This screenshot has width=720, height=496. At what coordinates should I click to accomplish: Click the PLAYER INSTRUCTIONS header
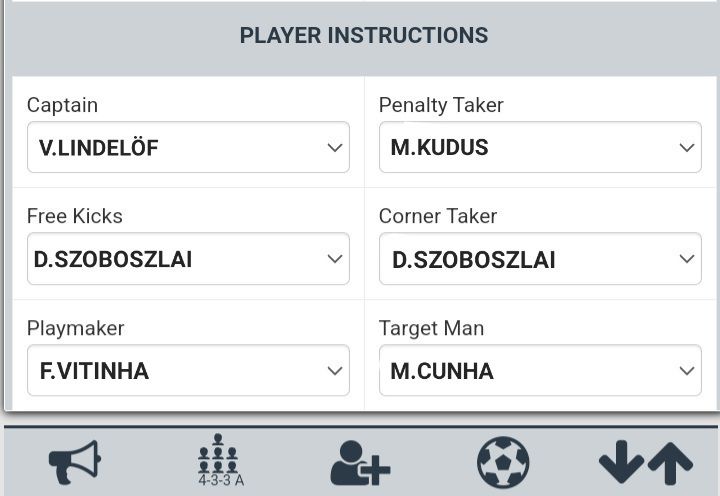[364, 36]
